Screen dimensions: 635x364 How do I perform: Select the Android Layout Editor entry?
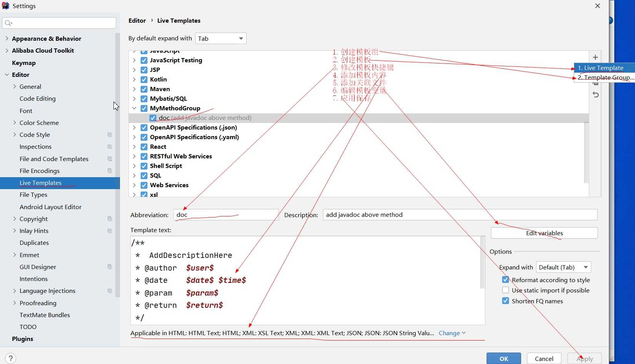click(50, 207)
